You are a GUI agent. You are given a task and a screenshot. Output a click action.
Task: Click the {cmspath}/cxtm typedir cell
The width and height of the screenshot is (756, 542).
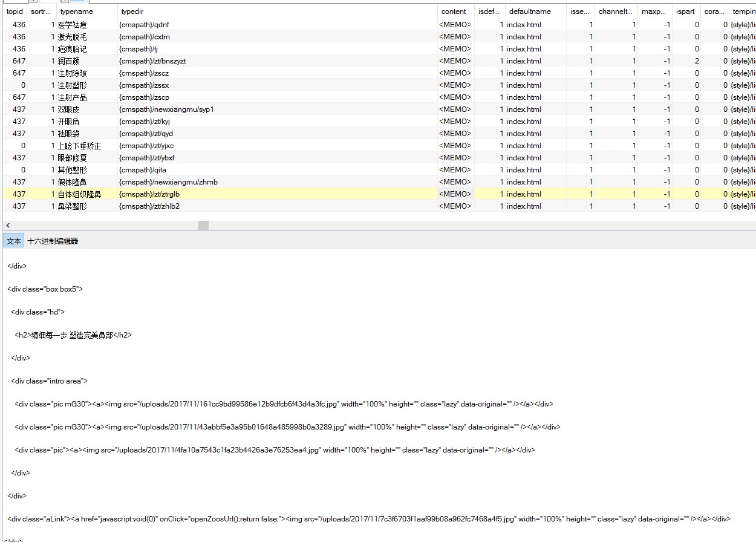click(277, 37)
